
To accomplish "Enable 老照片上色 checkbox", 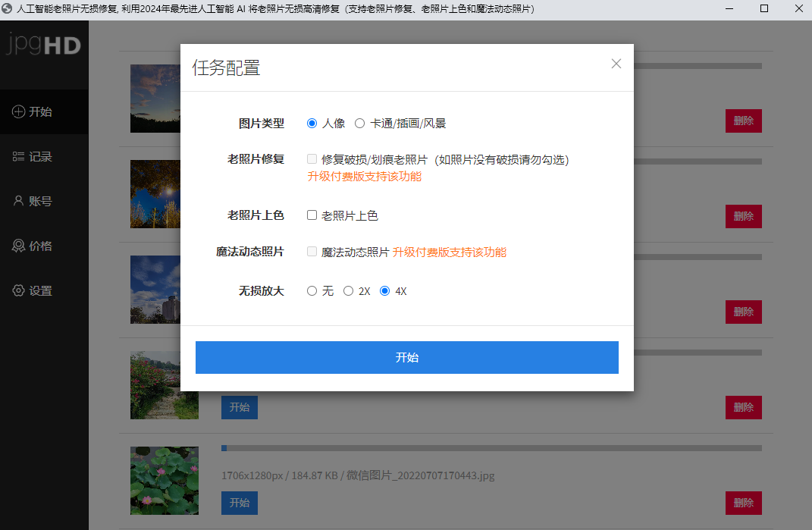I will coord(312,215).
